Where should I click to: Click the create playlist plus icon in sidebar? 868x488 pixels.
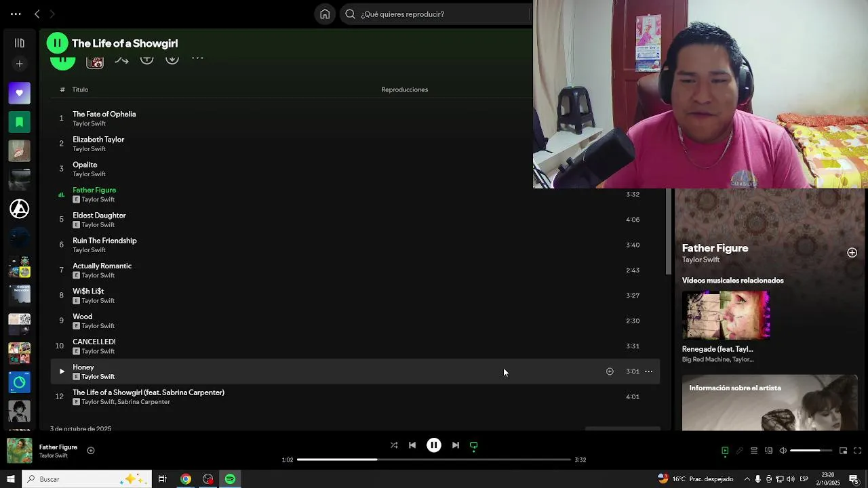tap(20, 64)
